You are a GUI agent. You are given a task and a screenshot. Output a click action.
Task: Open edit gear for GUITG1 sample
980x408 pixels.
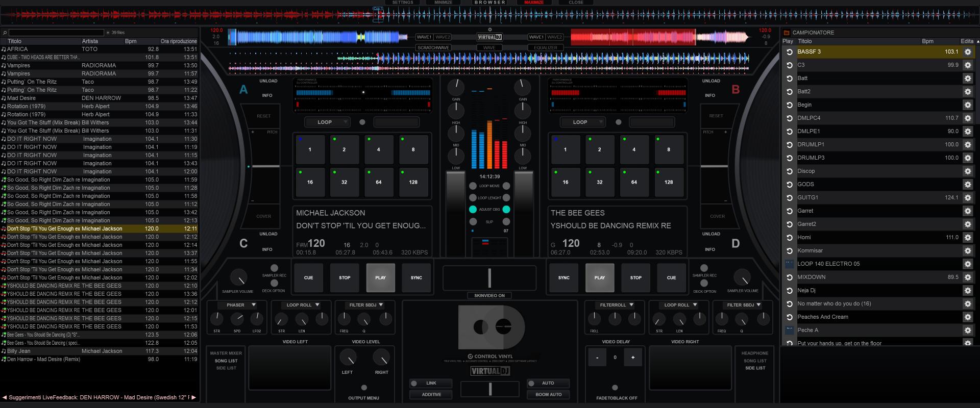tap(967, 198)
